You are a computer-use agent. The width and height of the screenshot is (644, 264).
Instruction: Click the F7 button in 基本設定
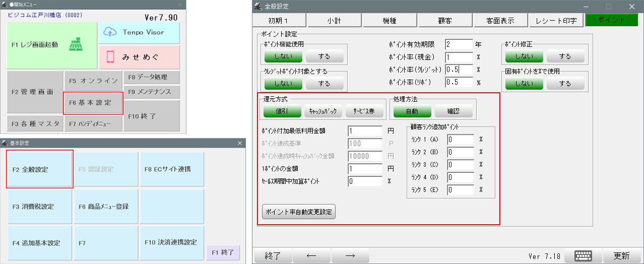pyautogui.click(x=106, y=243)
